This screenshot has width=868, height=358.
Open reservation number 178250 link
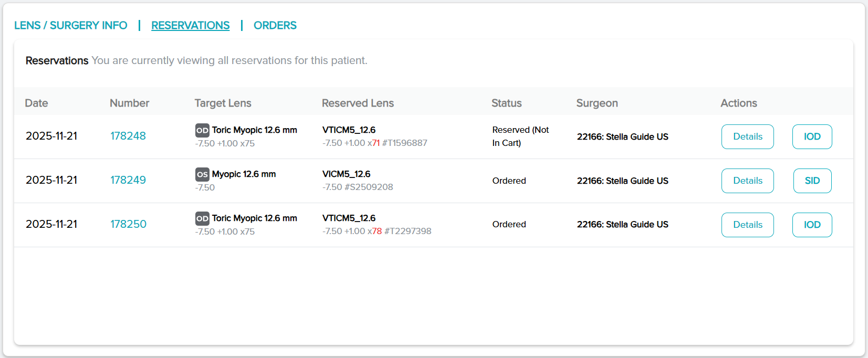click(x=128, y=224)
